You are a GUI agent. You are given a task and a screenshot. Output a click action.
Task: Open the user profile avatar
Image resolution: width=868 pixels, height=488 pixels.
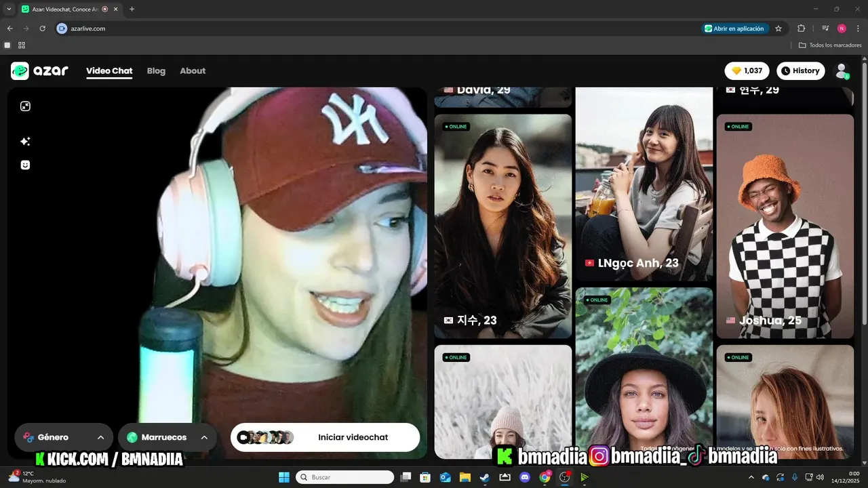[842, 70]
